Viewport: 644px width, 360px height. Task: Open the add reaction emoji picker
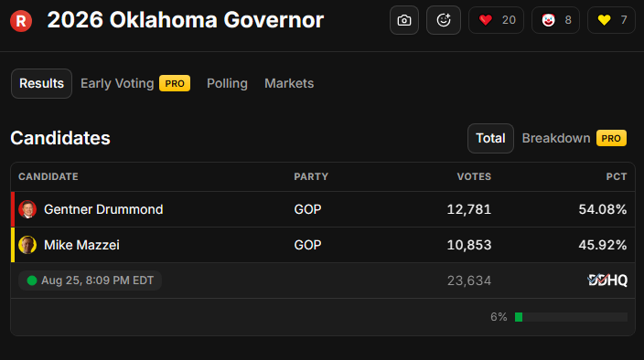tap(444, 20)
